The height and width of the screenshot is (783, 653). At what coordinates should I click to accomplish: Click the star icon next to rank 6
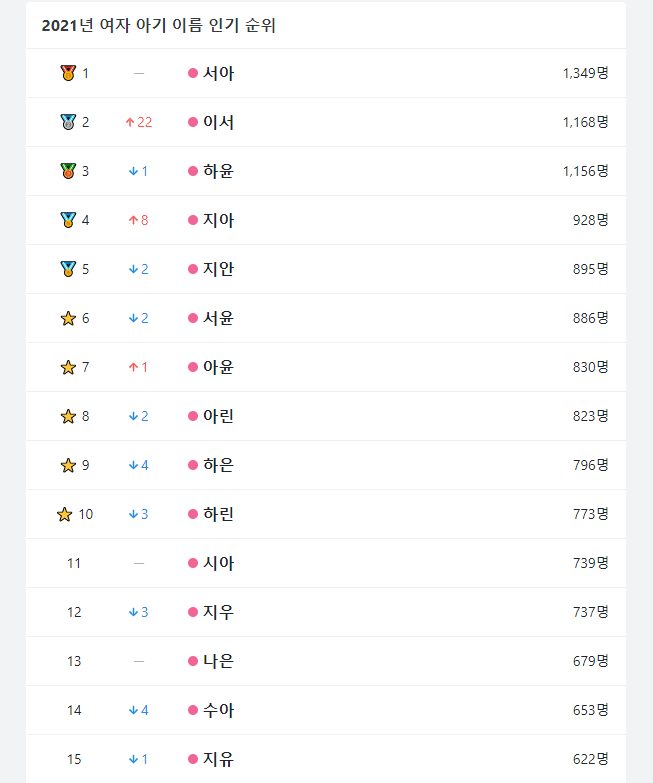pyautogui.click(x=68, y=318)
